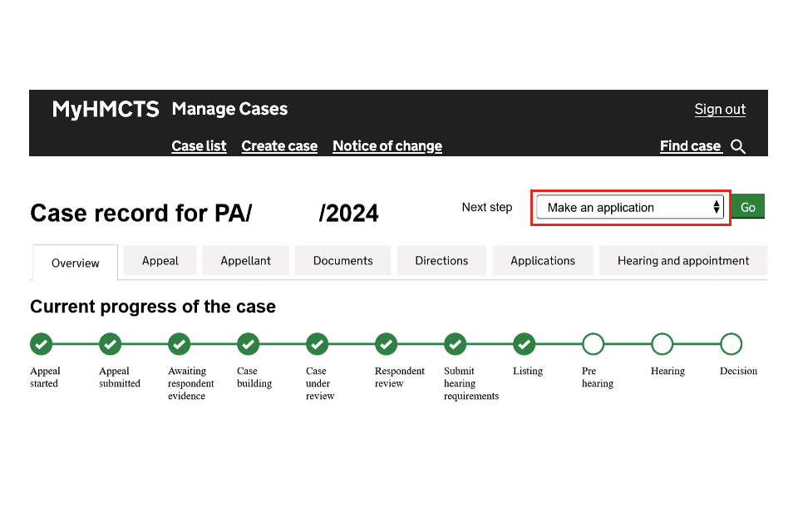Click the Case building checkmark circle
The image size is (798, 532).
[248, 343]
